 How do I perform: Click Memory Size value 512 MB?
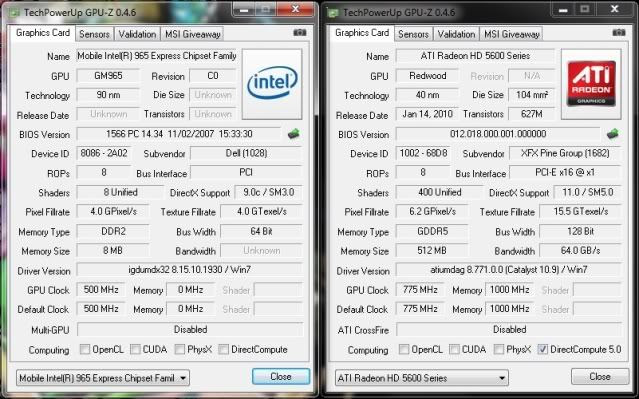pos(432,251)
